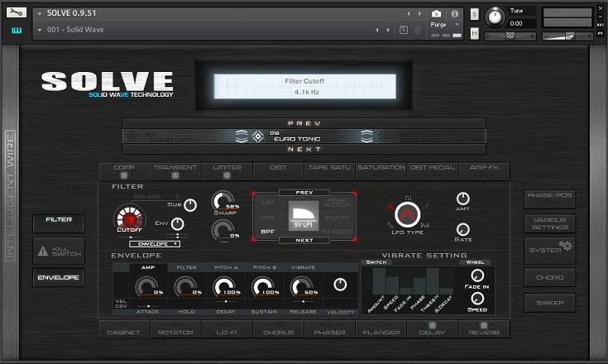The width and height of the screenshot is (608, 364).
Task: Select the AMP envelope tab
Action: pyautogui.click(x=148, y=267)
